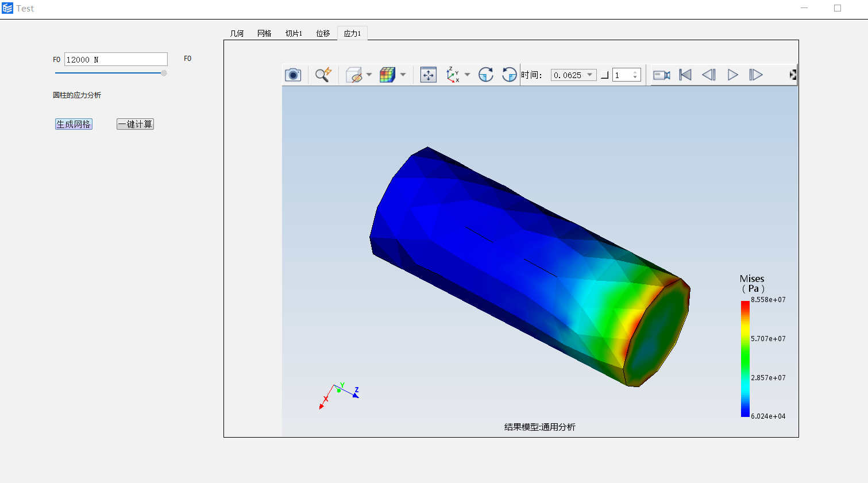Click the F0 force input field
The height and width of the screenshot is (483, 868).
click(x=116, y=59)
